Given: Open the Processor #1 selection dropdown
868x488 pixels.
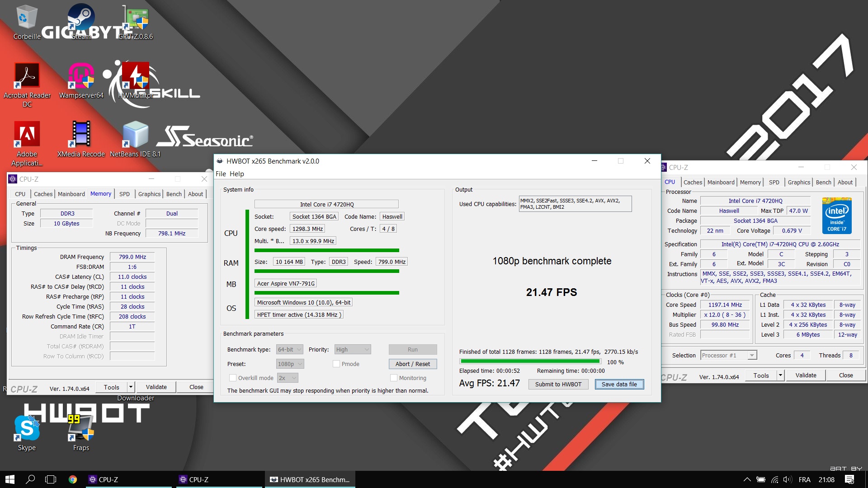Looking at the screenshot, I should click(729, 355).
